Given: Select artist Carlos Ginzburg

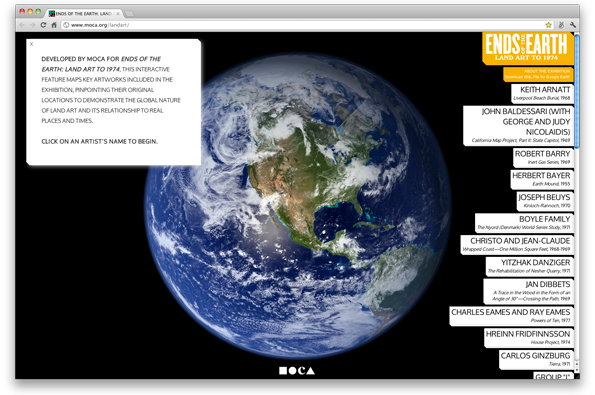Looking at the screenshot, I should coord(536,360).
